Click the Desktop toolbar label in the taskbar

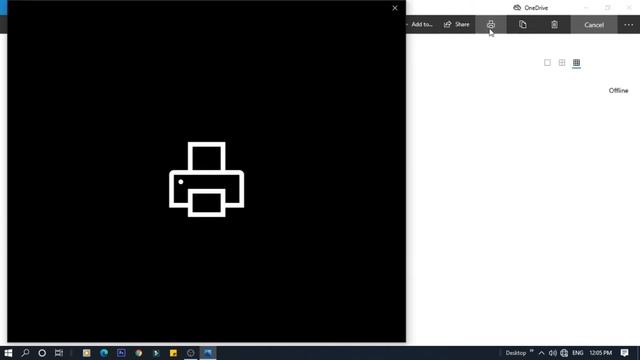516,353
